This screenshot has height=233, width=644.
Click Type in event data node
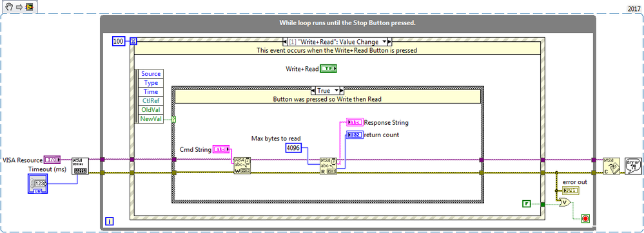pyautogui.click(x=151, y=83)
